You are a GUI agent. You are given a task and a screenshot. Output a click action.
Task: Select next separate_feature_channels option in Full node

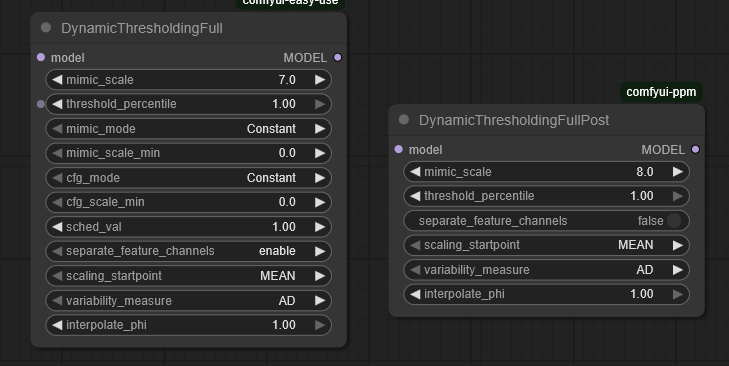coord(320,251)
